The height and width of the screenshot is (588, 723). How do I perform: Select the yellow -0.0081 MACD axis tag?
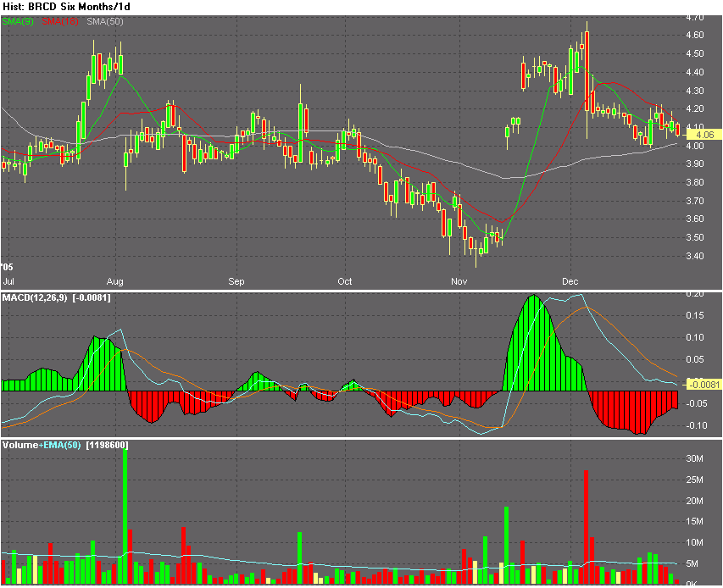pos(705,383)
